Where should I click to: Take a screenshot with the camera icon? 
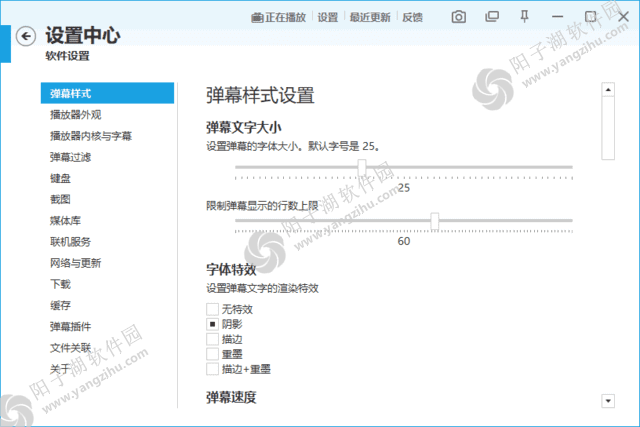(458, 17)
